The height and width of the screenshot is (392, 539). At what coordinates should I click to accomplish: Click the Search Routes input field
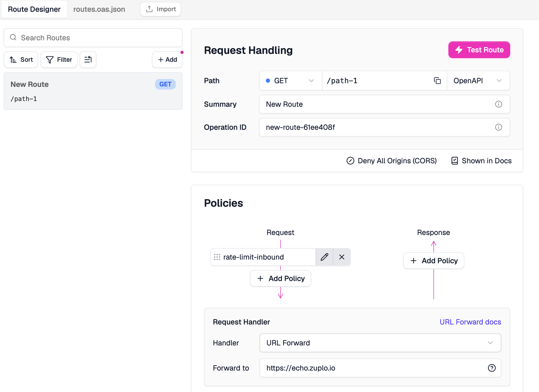[93, 38]
